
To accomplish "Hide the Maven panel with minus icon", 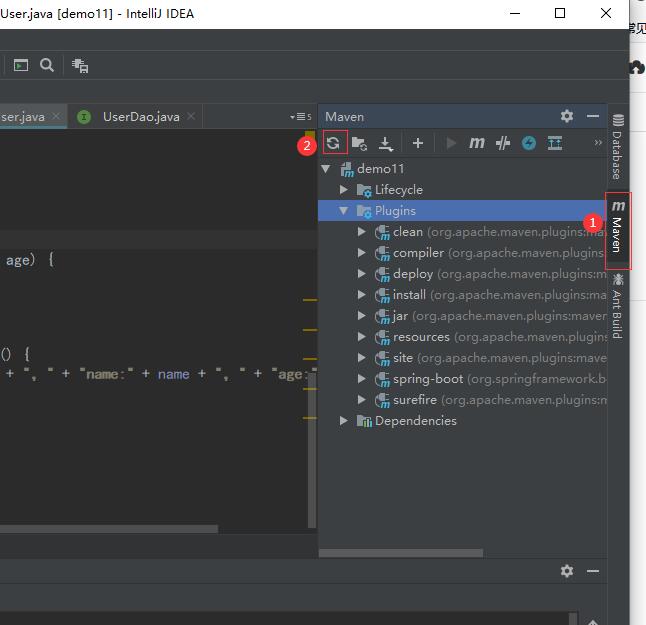I will coord(593,116).
